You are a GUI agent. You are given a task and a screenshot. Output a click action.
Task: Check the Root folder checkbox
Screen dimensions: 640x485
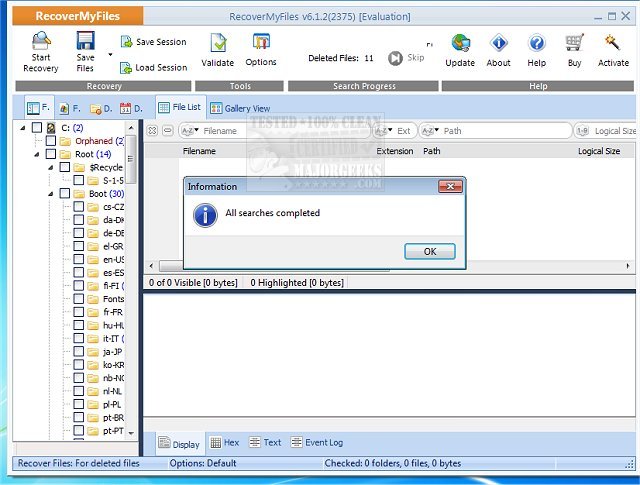coord(51,154)
